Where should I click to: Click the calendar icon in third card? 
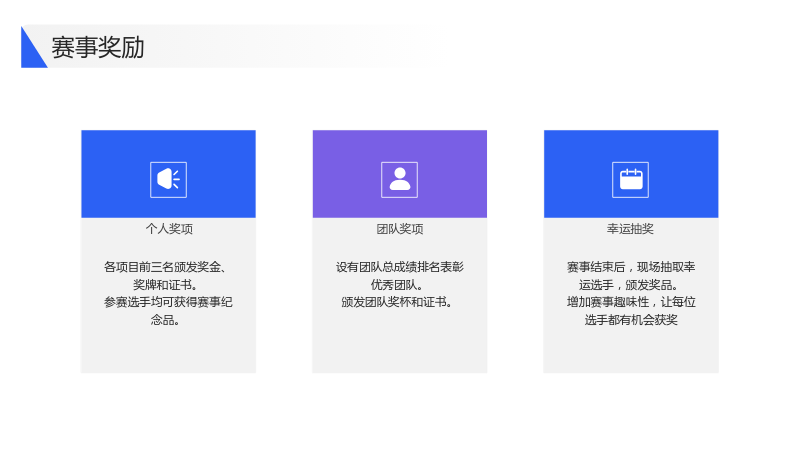tap(631, 180)
